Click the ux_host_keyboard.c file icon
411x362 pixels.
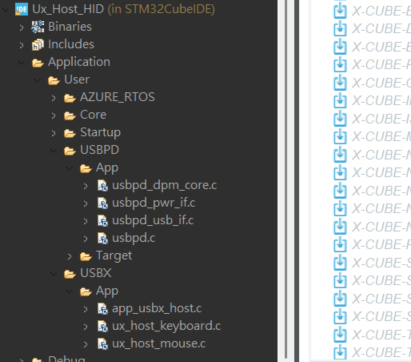point(102,326)
